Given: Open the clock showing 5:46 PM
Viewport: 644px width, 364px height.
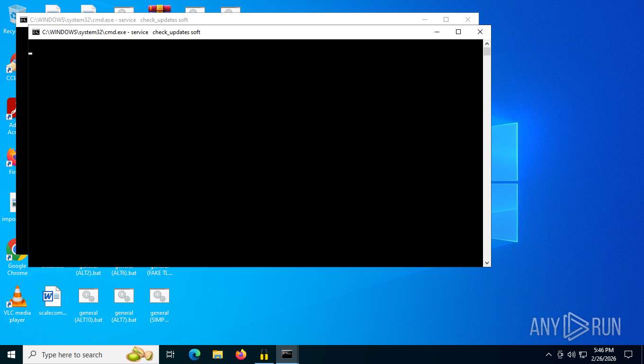Looking at the screenshot, I should pos(604,355).
